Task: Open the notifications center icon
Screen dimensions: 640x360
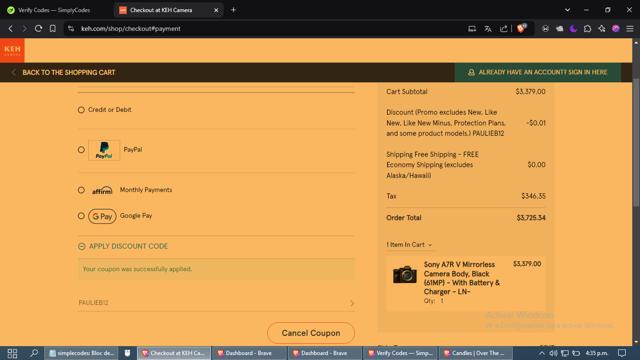Action: (x=622, y=353)
